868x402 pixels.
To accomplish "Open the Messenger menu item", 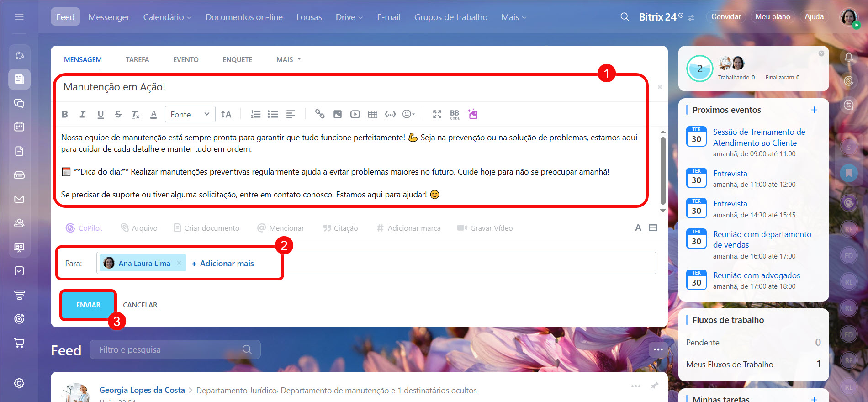I will [x=109, y=17].
